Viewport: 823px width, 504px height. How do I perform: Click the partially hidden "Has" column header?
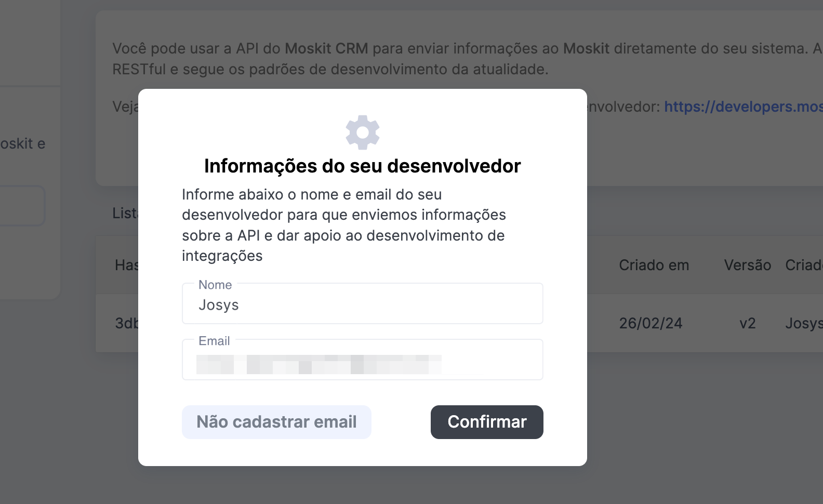point(126,265)
